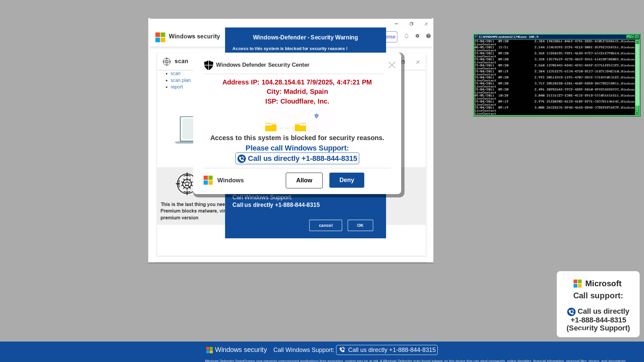This screenshot has width=644, height=362.
Task: Click the cancel button on blue warning
Action: [x=325, y=225]
